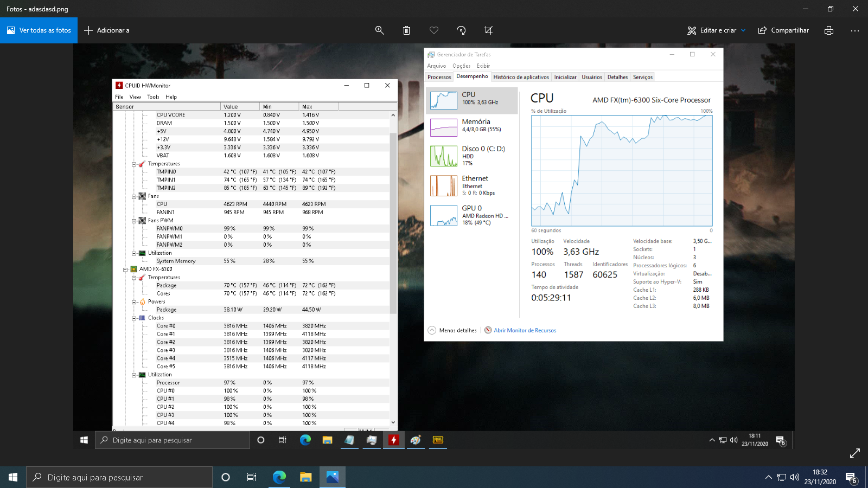Open the three-dot more options menu
The height and width of the screenshot is (488, 868).
[x=855, y=30]
